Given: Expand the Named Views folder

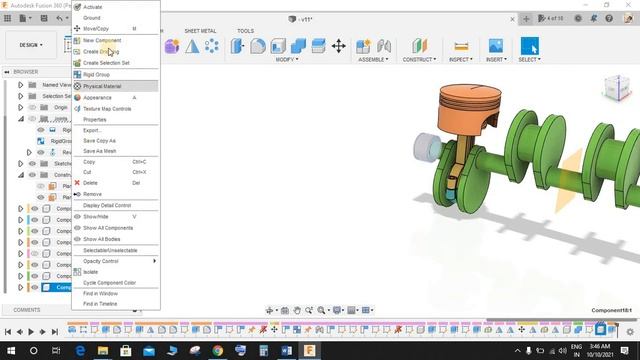Looking at the screenshot, I should pos(20,85).
